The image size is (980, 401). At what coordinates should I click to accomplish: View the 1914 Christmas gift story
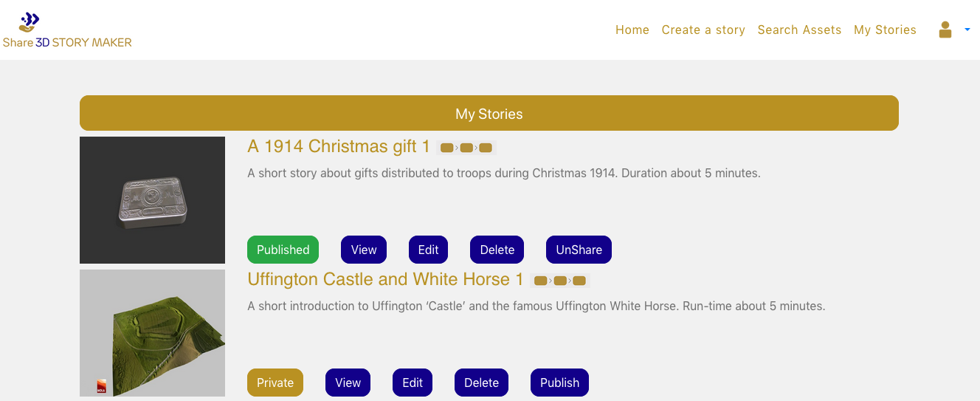[x=364, y=250]
